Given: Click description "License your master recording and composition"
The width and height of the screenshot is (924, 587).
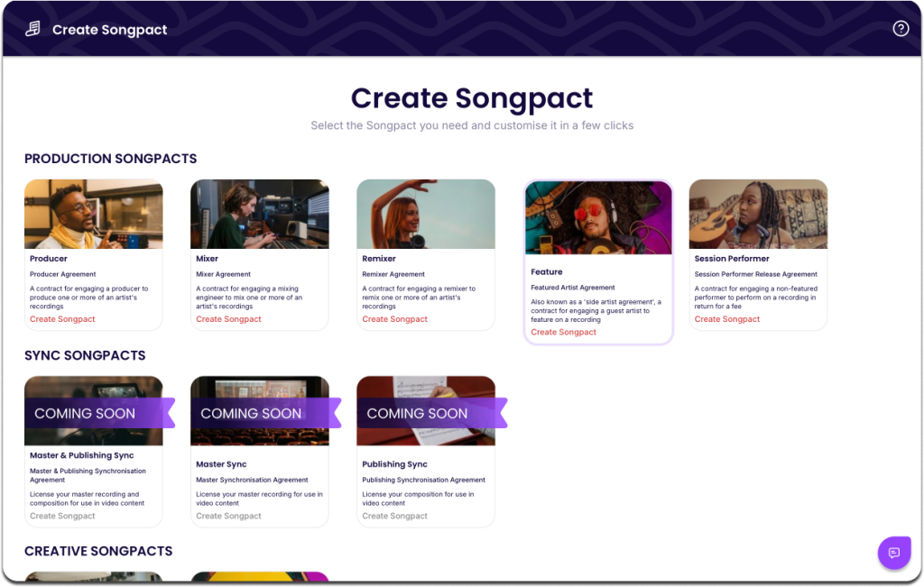Looking at the screenshot, I should (x=88, y=499).
